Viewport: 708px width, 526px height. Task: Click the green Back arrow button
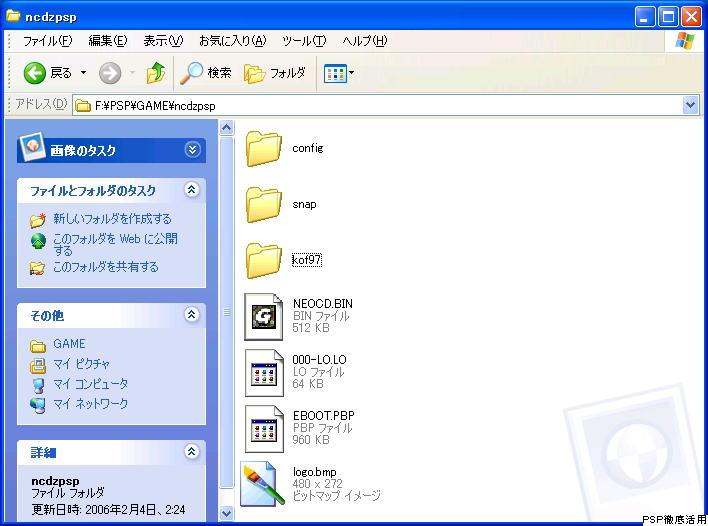35,73
